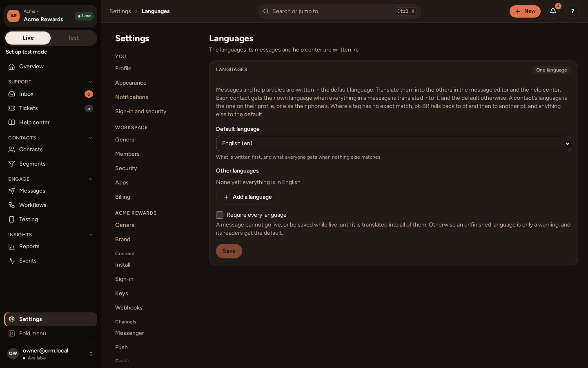Click the New button
Image resolution: width=588 pixels, height=368 pixels.
coord(525,11)
